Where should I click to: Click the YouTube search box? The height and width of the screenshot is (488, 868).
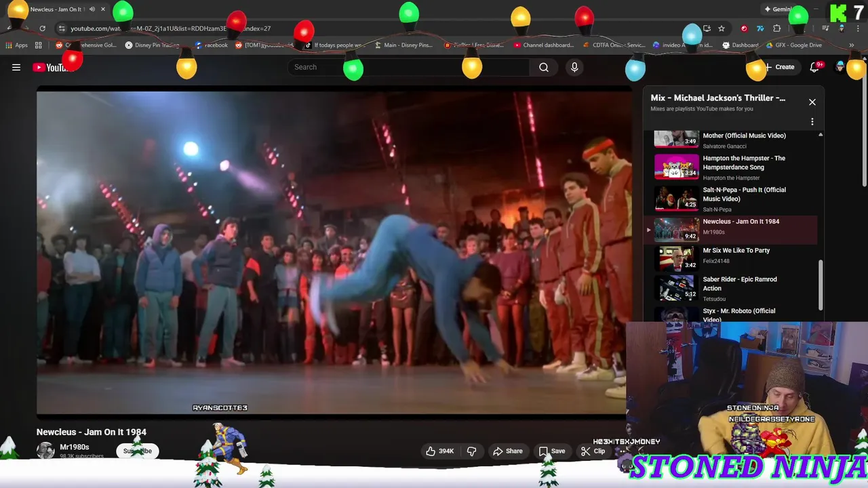409,67
